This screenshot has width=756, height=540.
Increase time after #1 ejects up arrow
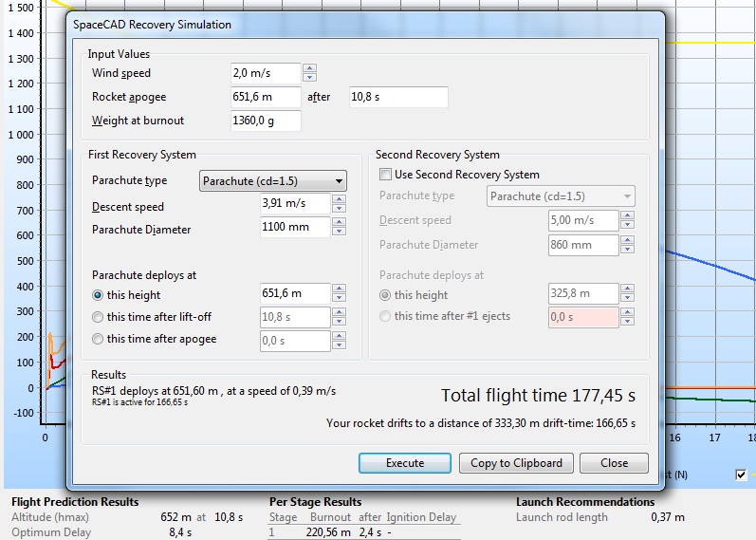tap(627, 312)
